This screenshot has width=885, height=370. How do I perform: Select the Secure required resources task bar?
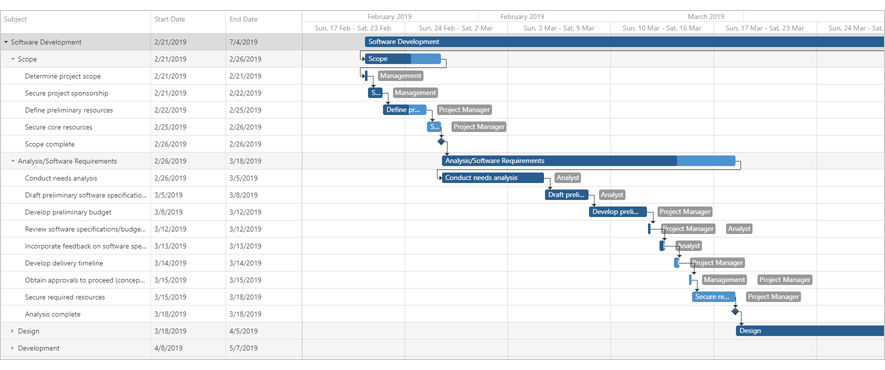tap(713, 297)
